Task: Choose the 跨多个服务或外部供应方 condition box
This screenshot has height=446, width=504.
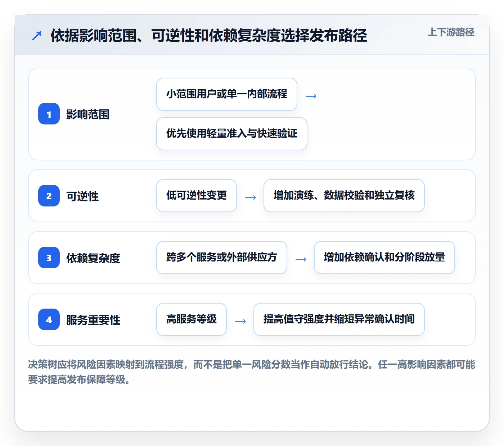Action: click(222, 258)
